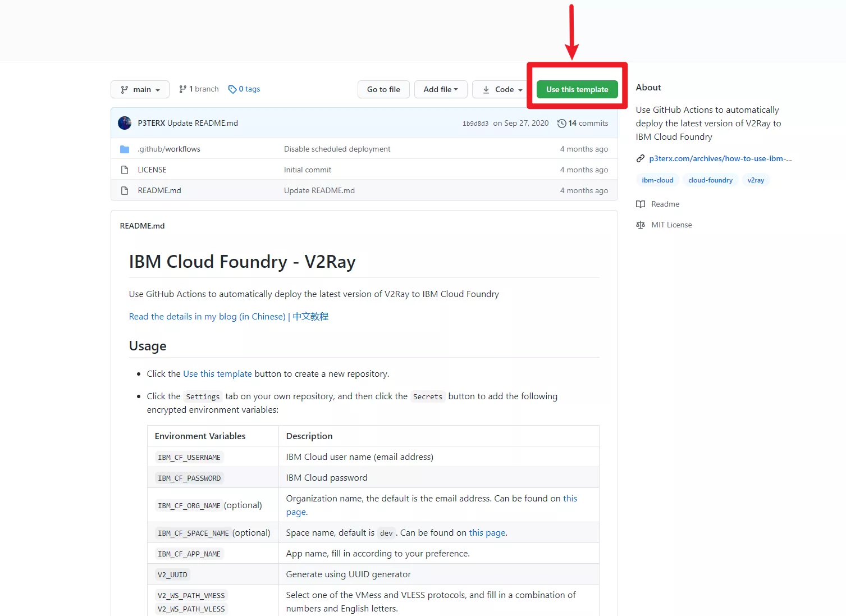The height and width of the screenshot is (616, 846).
Task: Click the IBM_CF_ORG_NAME variable
Action: 189,505
